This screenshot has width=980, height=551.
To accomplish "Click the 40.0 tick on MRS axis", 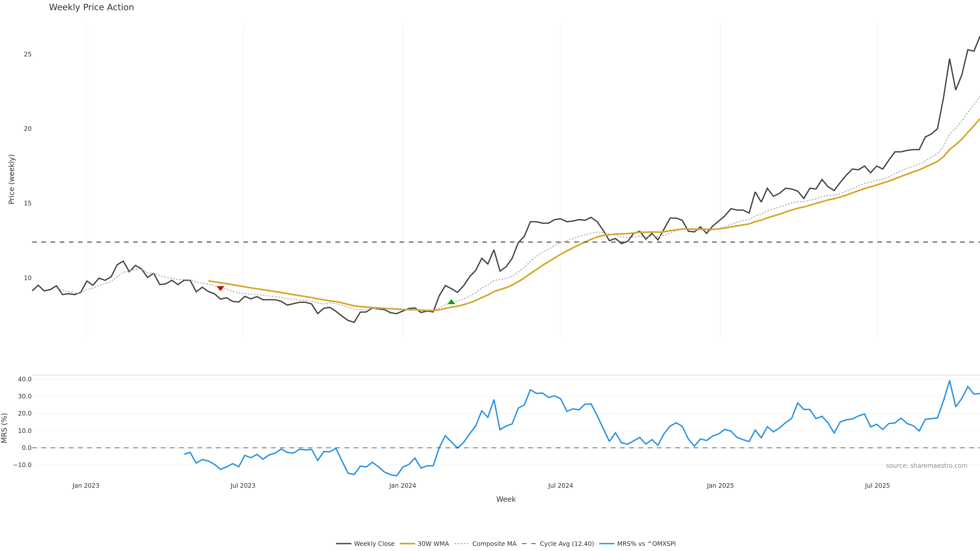I will [25, 379].
